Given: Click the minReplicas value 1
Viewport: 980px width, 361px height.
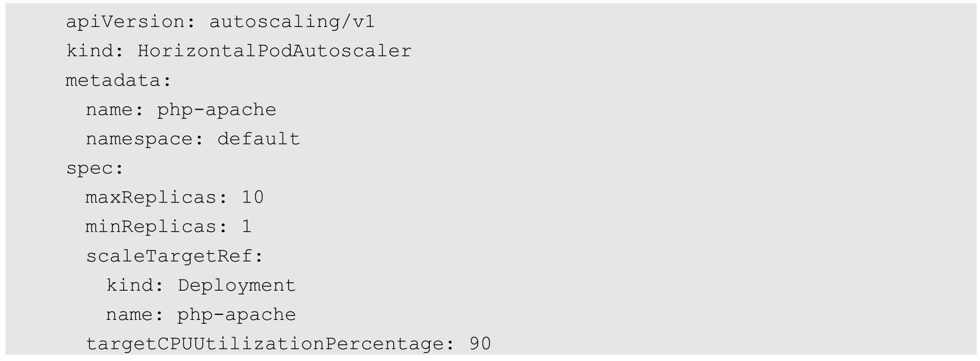Looking at the screenshot, I should 246,227.
